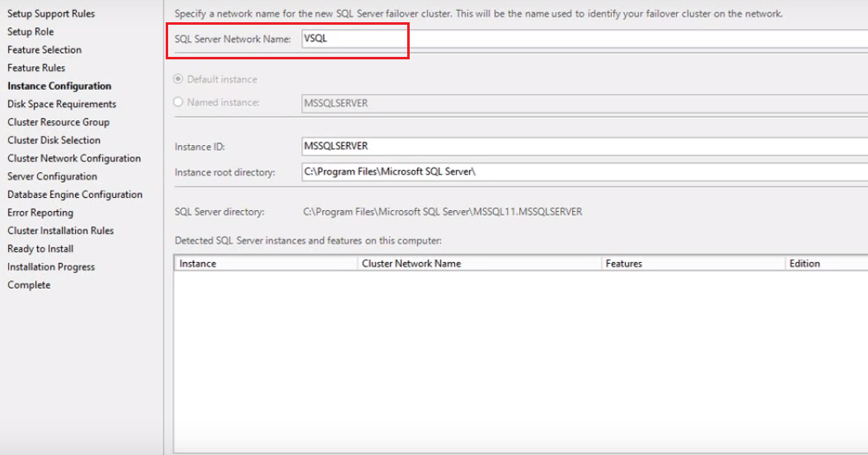868x455 pixels.
Task: Open Error Reporting step
Action: click(x=40, y=213)
